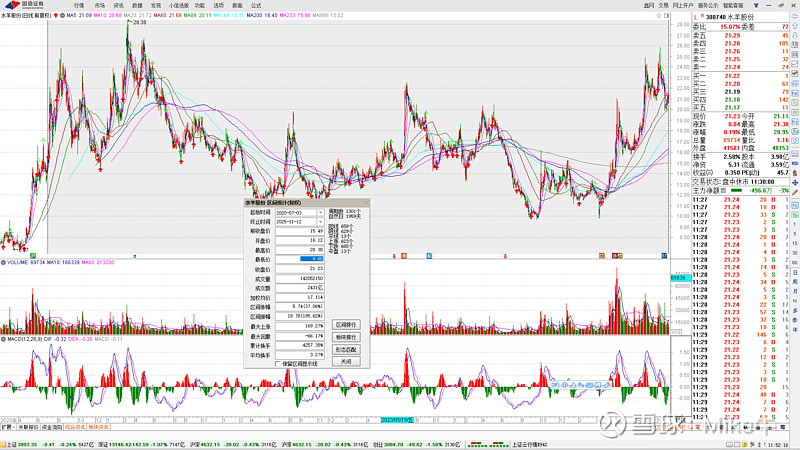This screenshot has height=450, width=800.
Task: Open the 行情 menu
Action: [x=79, y=6]
